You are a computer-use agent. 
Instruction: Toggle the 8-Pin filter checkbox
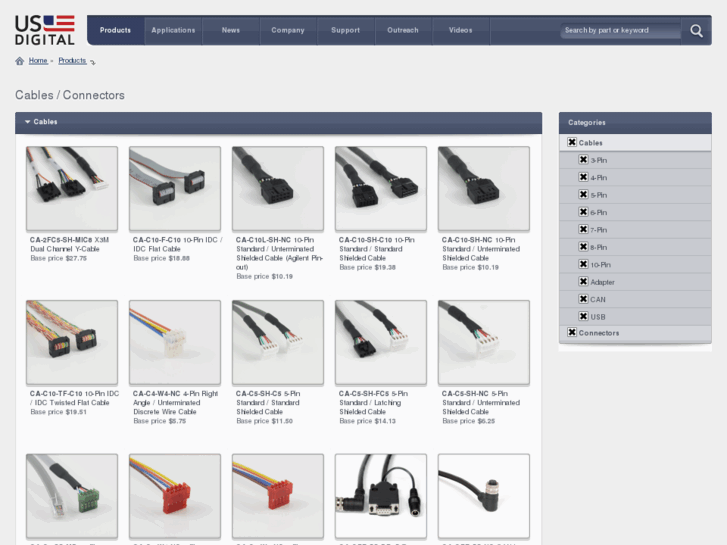(x=583, y=246)
